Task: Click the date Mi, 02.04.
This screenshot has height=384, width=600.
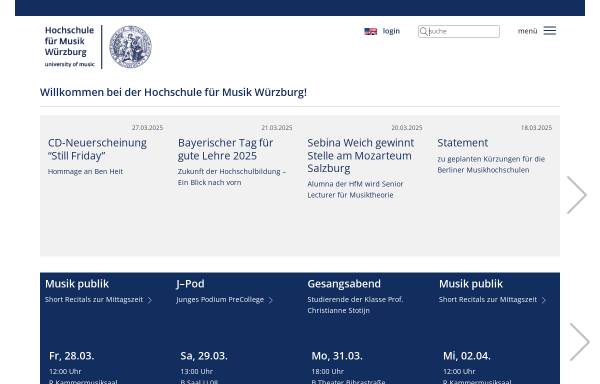Action: [466, 356]
